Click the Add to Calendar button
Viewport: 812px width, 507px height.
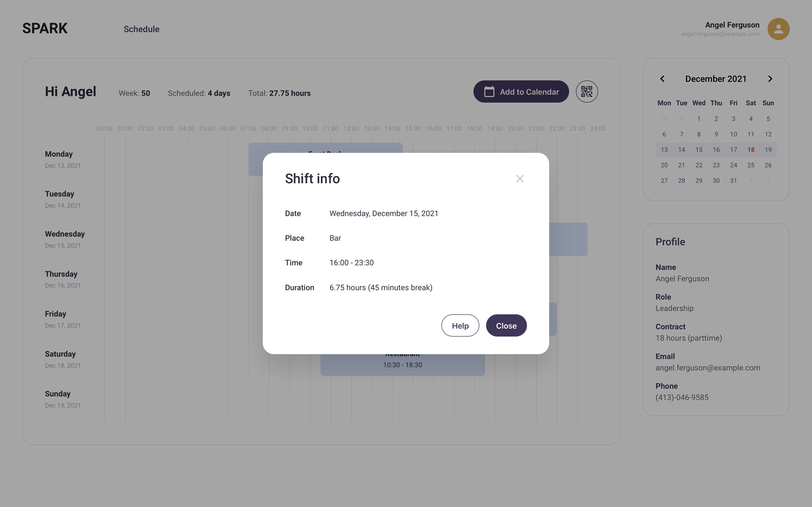[x=521, y=92]
